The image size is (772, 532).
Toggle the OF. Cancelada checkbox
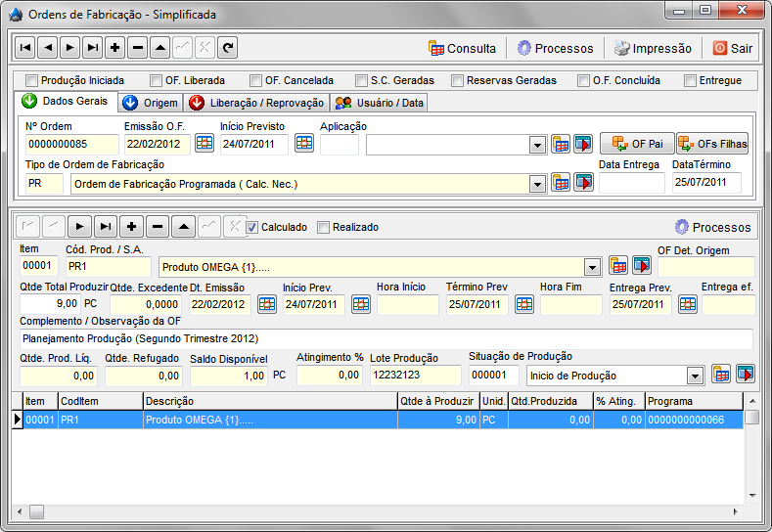pos(256,80)
